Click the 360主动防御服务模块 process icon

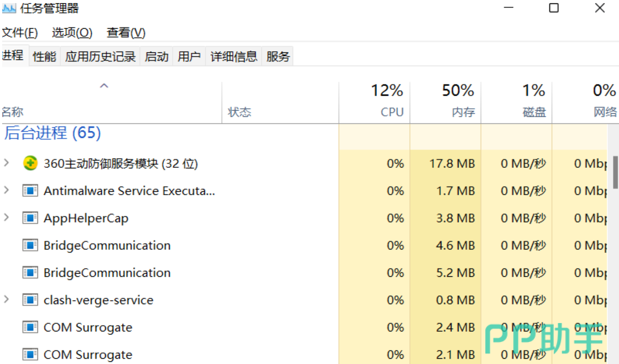tap(30, 163)
